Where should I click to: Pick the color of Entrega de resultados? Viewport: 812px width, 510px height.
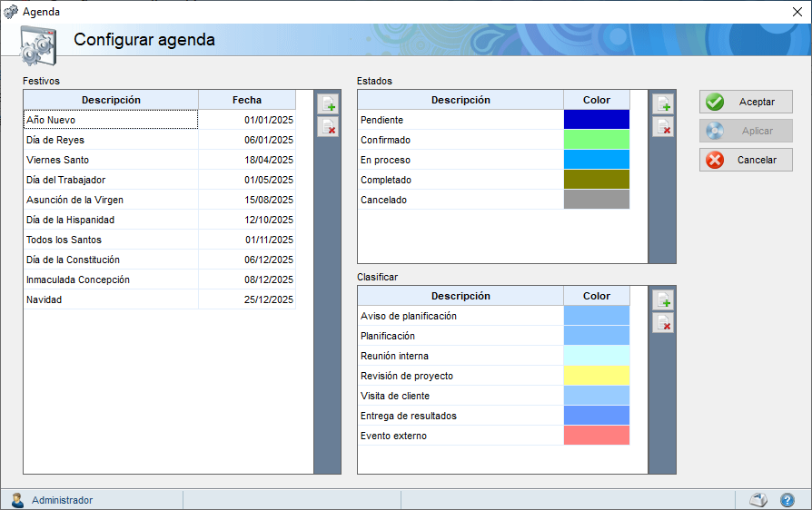(597, 416)
